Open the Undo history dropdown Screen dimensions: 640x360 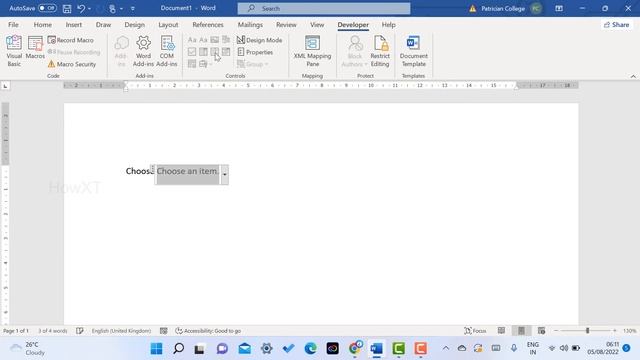[x=89, y=9]
